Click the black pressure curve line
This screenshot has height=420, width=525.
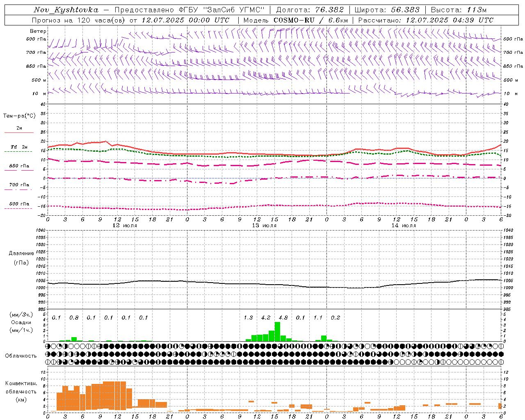(x=275, y=284)
